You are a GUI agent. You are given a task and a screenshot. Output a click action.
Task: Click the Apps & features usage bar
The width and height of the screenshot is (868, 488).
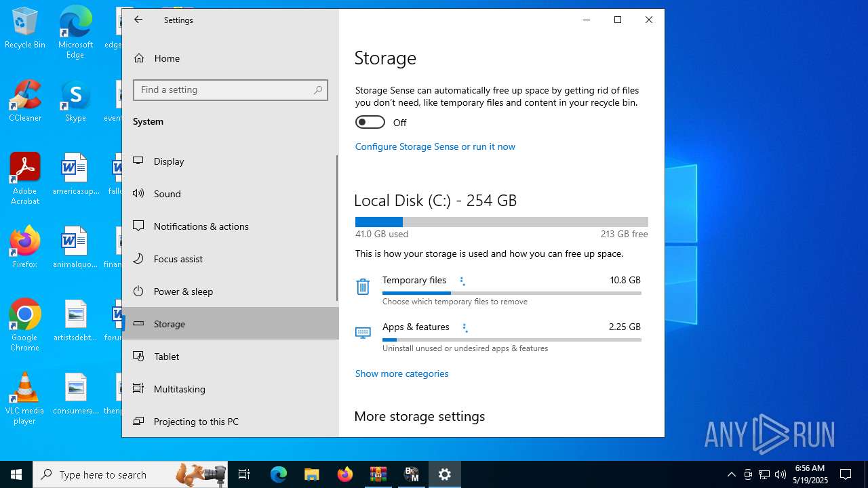click(x=511, y=340)
